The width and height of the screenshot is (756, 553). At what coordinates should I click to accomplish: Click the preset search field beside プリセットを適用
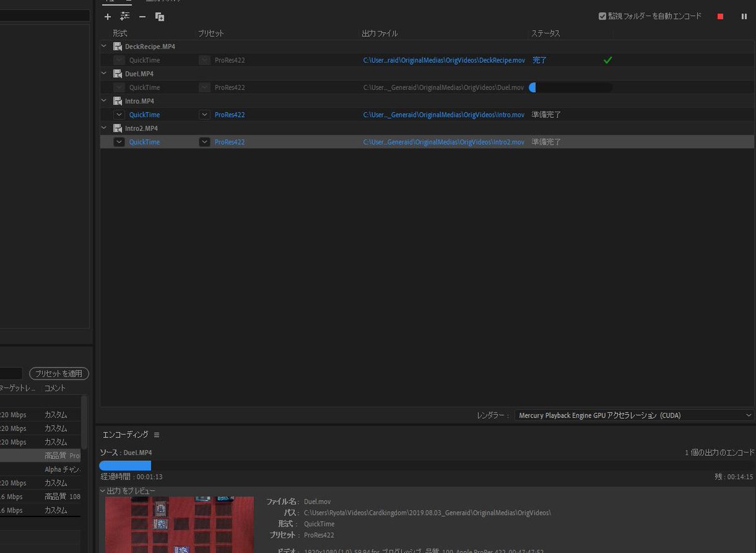point(11,374)
